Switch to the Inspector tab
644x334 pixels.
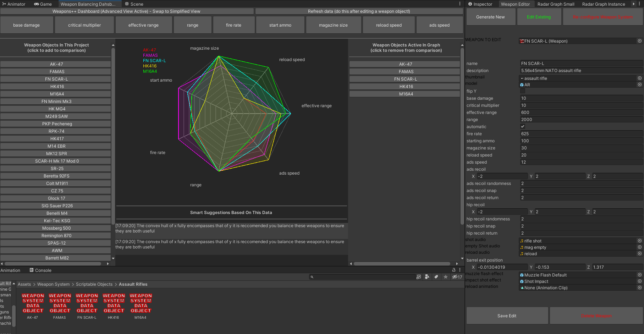click(480, 4)
